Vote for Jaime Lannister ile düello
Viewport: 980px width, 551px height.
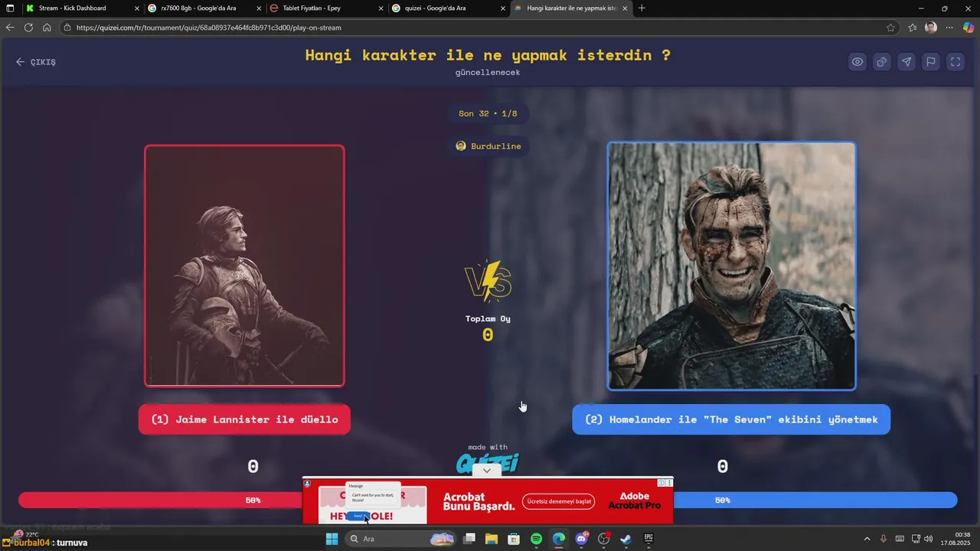tap(244, 419)
